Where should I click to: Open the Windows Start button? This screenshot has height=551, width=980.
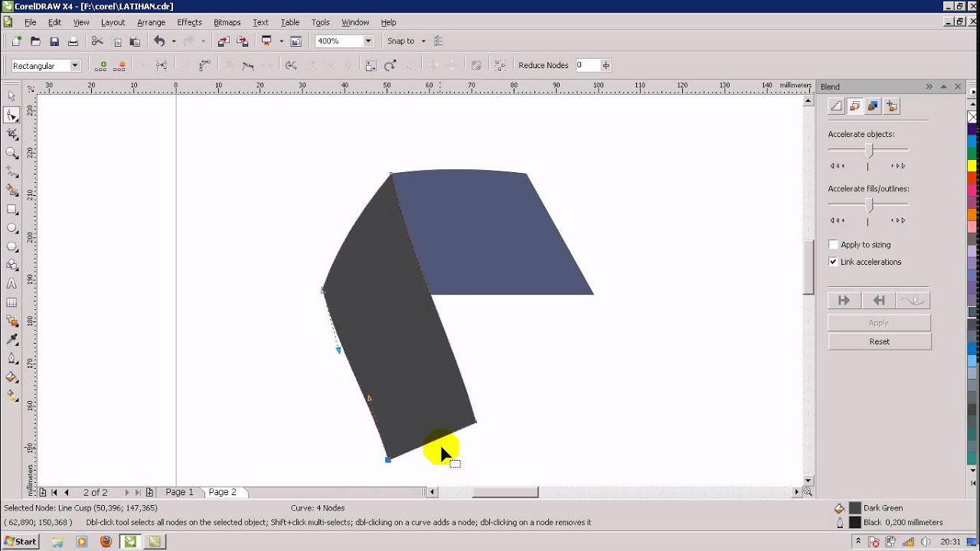pyautogui.click(x=20, y=541)
